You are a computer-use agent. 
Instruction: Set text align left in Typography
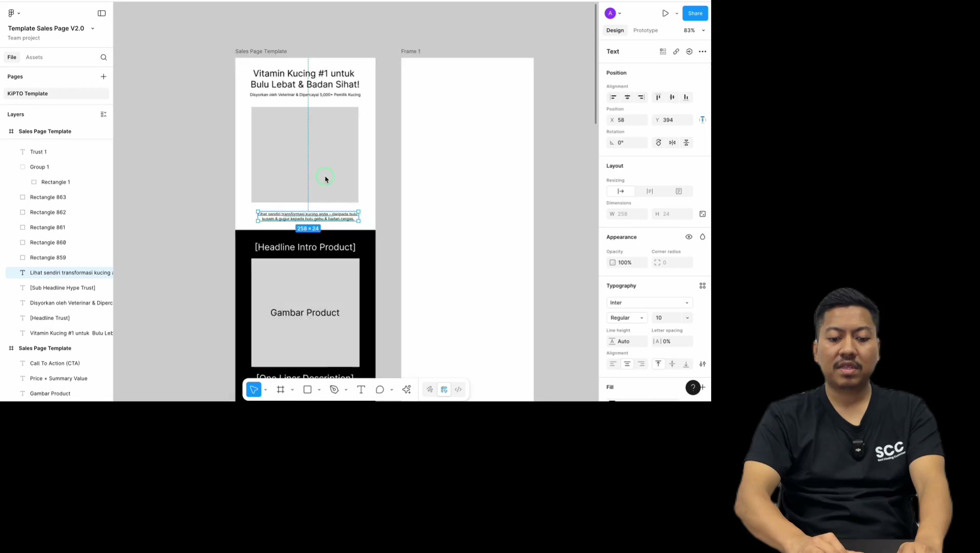click(x=613, y=364)
